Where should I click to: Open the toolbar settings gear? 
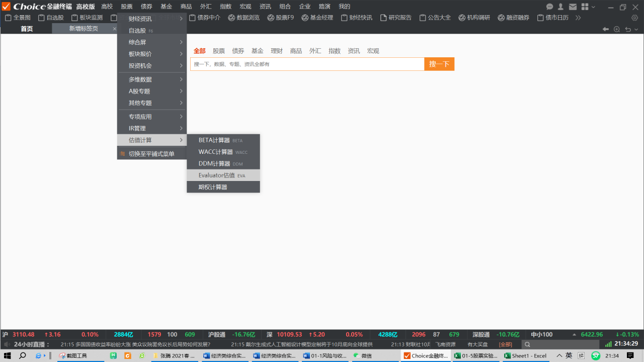pyautogui.click(x=634, y=18)
